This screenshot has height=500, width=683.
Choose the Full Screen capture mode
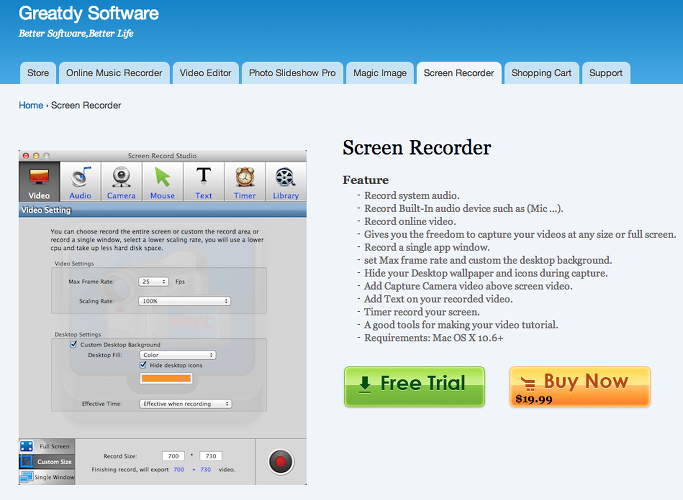point(47,446)
